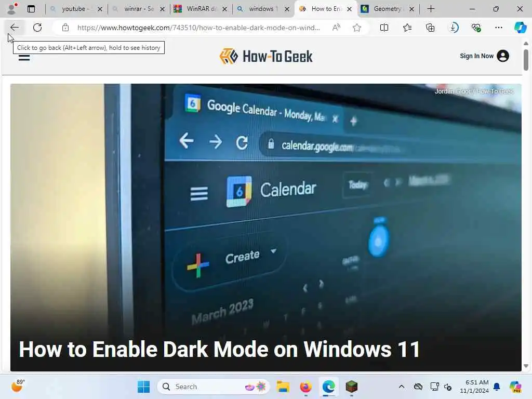Click the Read aloud icon in address bar
The height and width of the screenshot is (399, 532).
tap(336, 28)
